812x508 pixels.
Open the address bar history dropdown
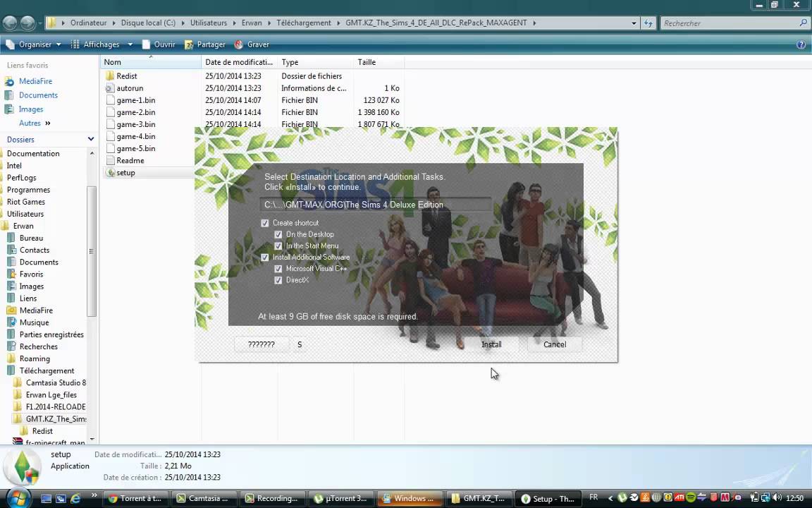click(x=634, y=23)
